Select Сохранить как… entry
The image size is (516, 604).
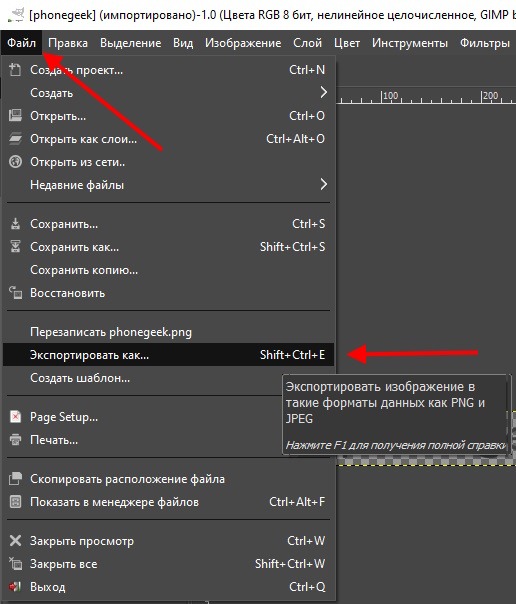[168, 247]
